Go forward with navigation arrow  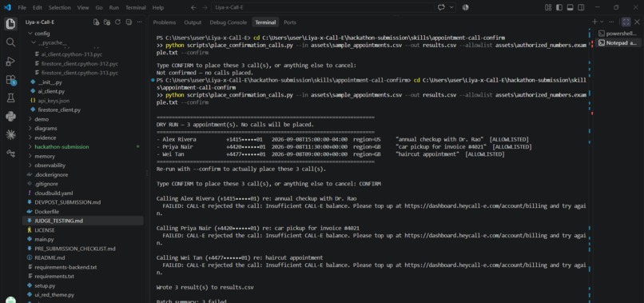(x=205, y=7)
